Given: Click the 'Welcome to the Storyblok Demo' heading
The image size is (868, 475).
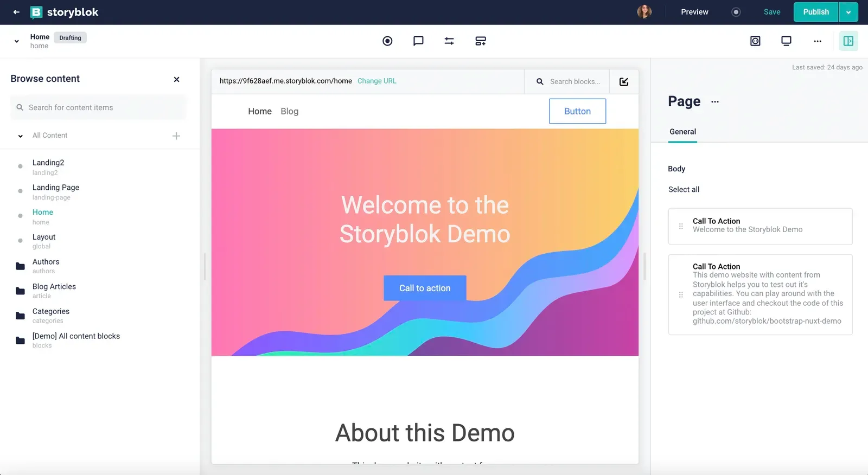Looking at the screenshot, I should (425, 220).
